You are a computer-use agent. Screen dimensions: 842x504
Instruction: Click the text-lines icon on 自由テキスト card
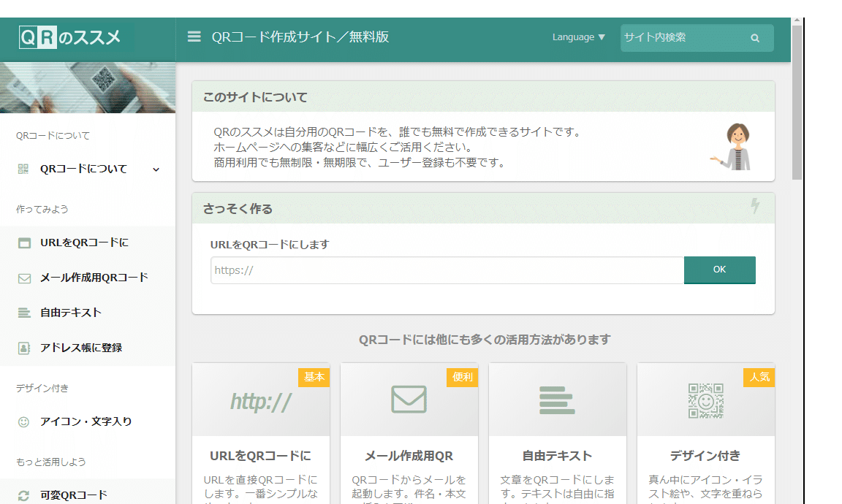point(557,399)
